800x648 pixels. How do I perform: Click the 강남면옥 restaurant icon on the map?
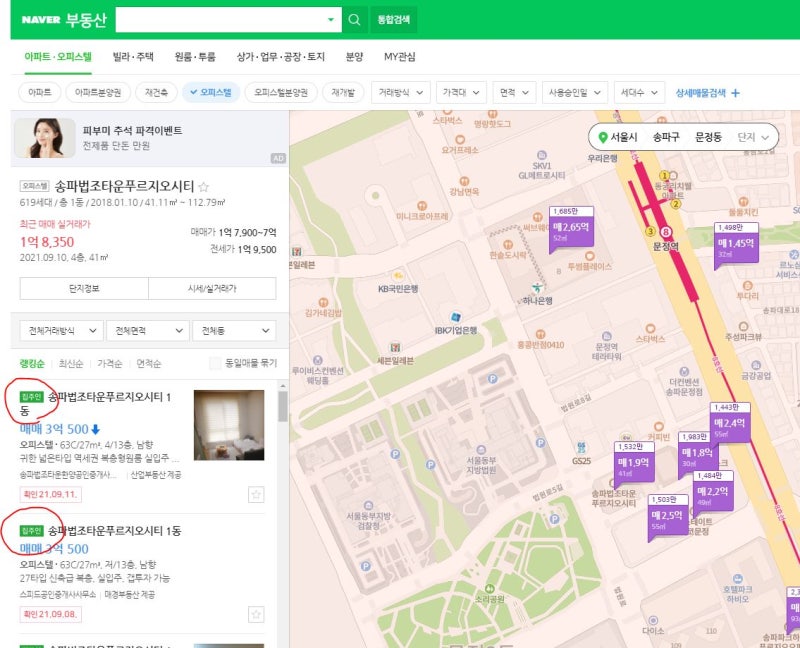point(464,181)
